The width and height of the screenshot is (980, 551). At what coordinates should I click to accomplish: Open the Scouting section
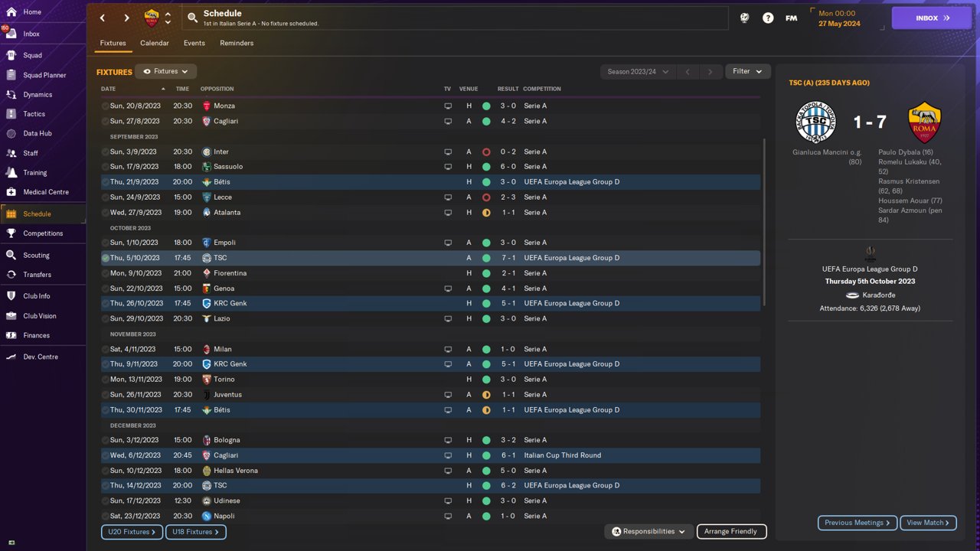36,256
